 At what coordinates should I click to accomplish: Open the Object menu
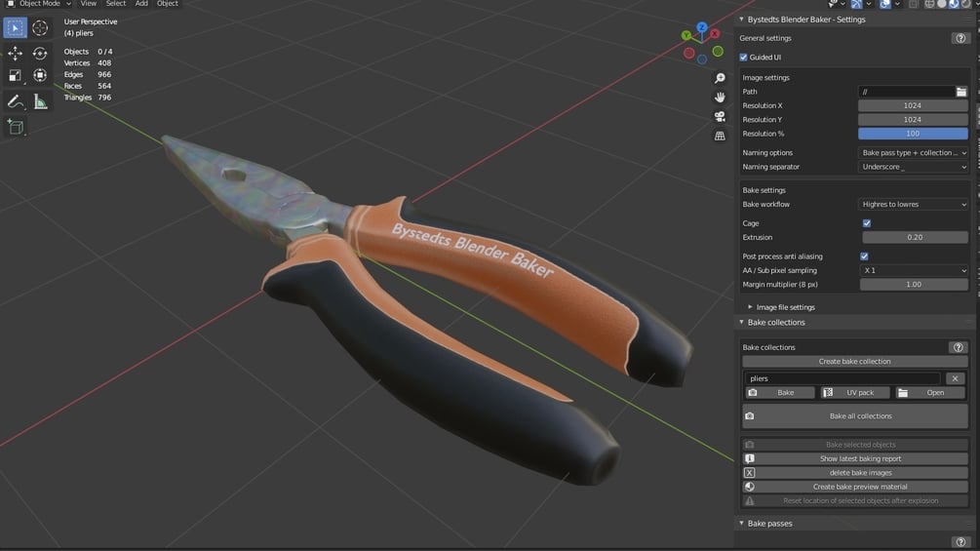point(168,4)
